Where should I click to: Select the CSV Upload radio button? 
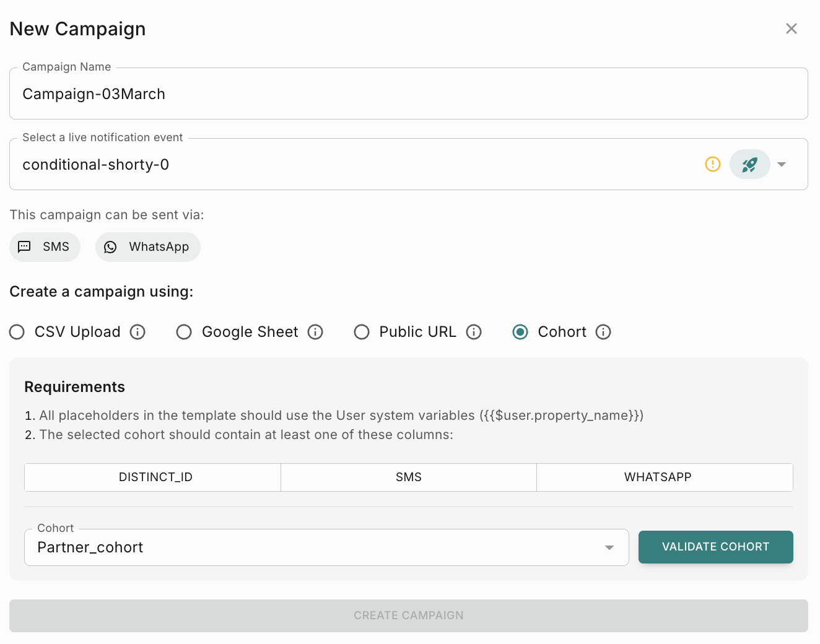(x=17, y=332)
